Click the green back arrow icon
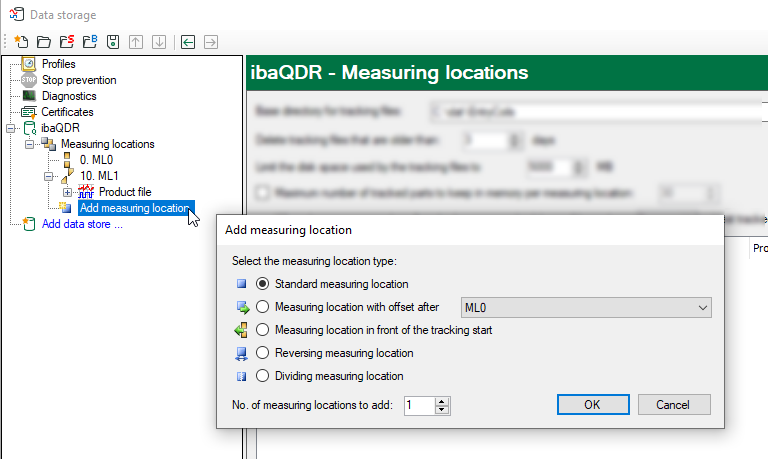 pyautogui.click(x=188, y=42)
